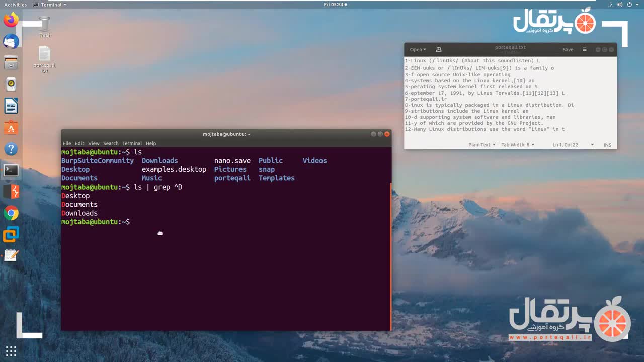Expand the Open dropdown in gedit
Image resolution: width=644 pixels, height=362 pixels.
pyautogui.click(x=418, y=50)
